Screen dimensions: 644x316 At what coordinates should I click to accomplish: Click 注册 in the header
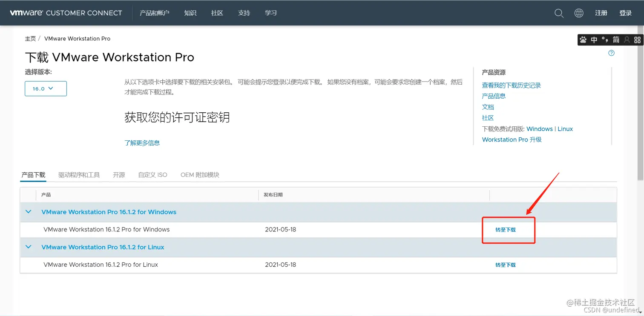click(x=601, y=13)
